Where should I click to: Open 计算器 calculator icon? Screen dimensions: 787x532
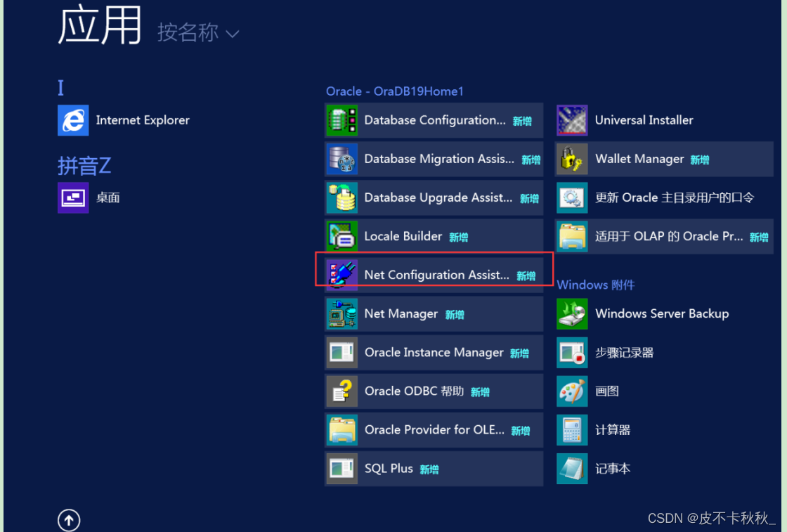(x=572, y=430)
